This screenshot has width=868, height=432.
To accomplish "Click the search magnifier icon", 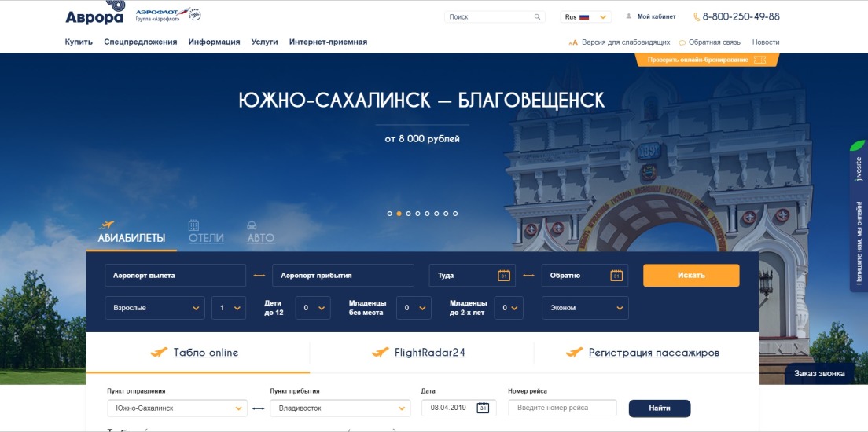I will [537, 17].
